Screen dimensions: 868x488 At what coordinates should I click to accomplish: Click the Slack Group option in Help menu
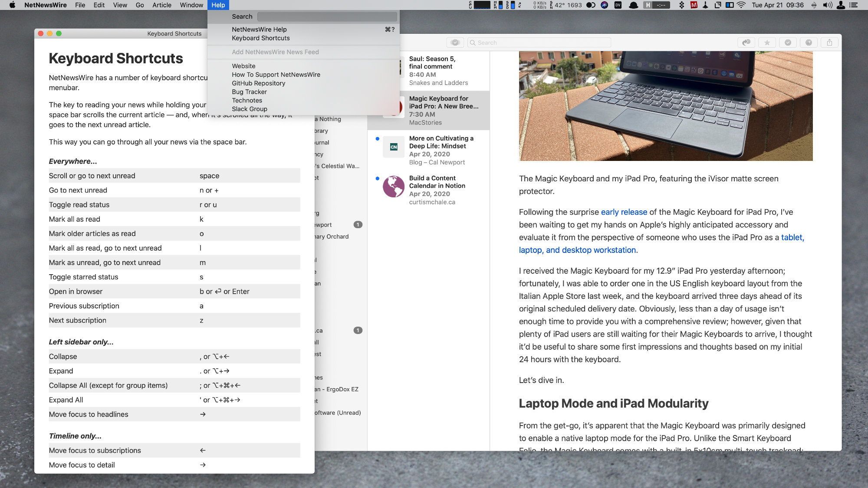point(249,108)
